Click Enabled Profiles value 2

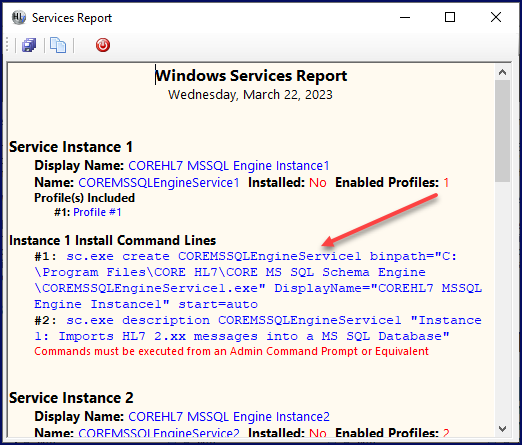(446, 433)
